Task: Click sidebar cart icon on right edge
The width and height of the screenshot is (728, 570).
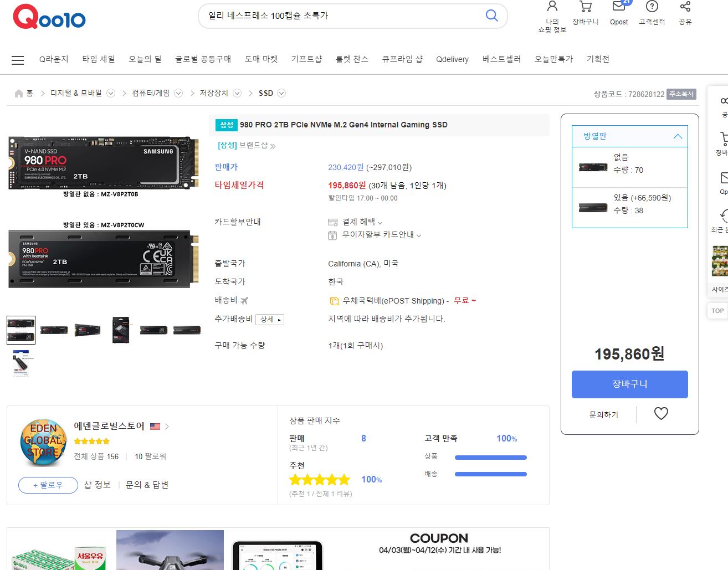Action: 724,138
